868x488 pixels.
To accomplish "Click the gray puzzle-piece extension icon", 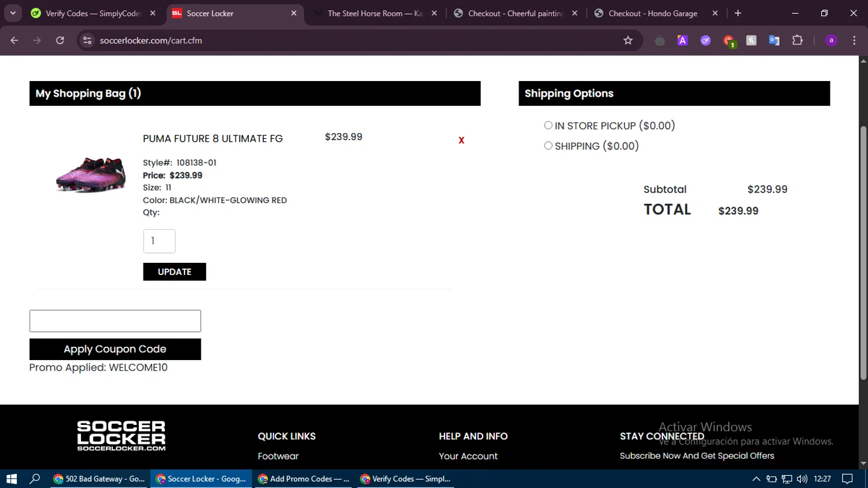I will 751,41.
